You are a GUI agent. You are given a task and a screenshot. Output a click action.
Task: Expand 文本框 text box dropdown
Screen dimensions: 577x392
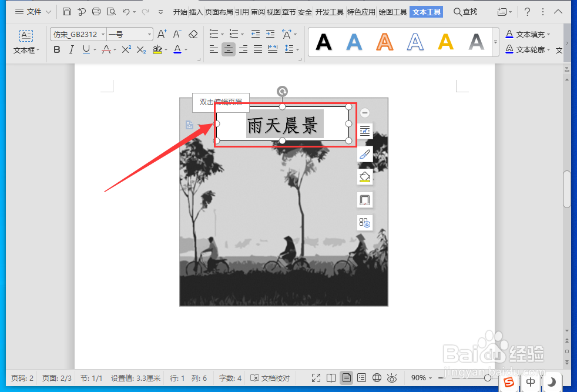[x=26, y=50]
